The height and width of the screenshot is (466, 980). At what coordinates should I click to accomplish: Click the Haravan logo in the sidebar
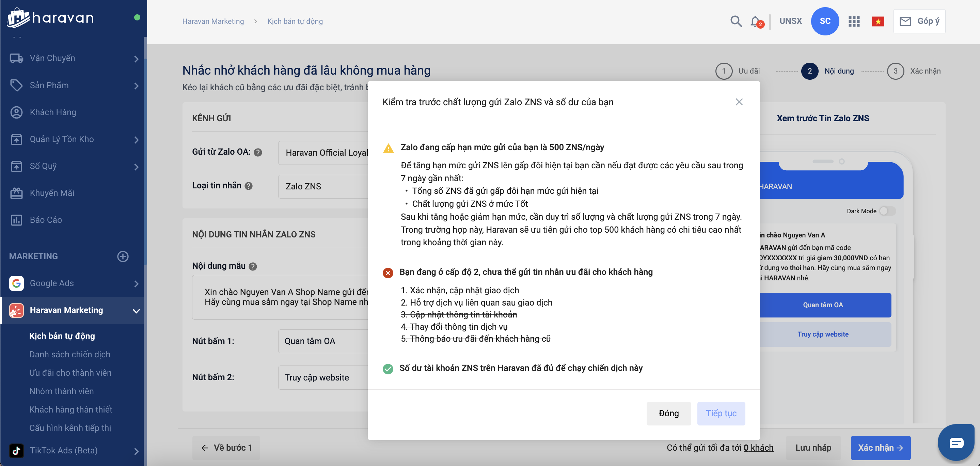click(x=50, y=17)
